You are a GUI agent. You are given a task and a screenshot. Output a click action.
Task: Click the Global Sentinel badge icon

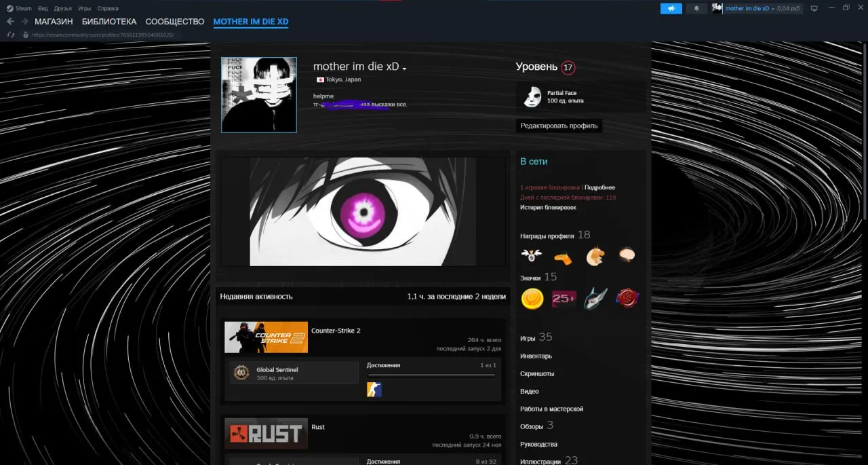click(x=241, y=373)
